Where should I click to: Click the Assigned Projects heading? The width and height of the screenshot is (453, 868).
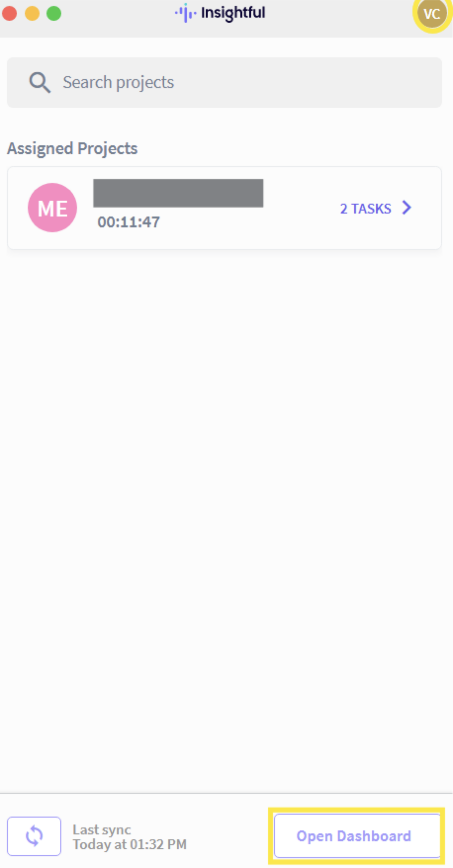[x=72, y=148]
